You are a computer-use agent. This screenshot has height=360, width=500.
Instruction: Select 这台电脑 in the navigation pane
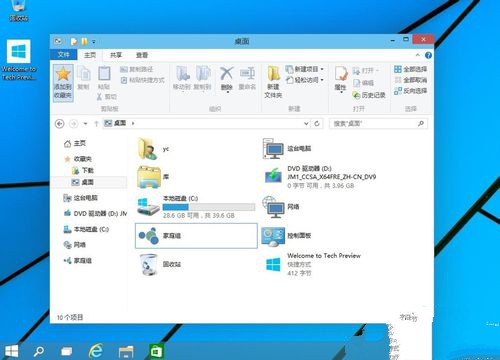(x=80, y=198)
